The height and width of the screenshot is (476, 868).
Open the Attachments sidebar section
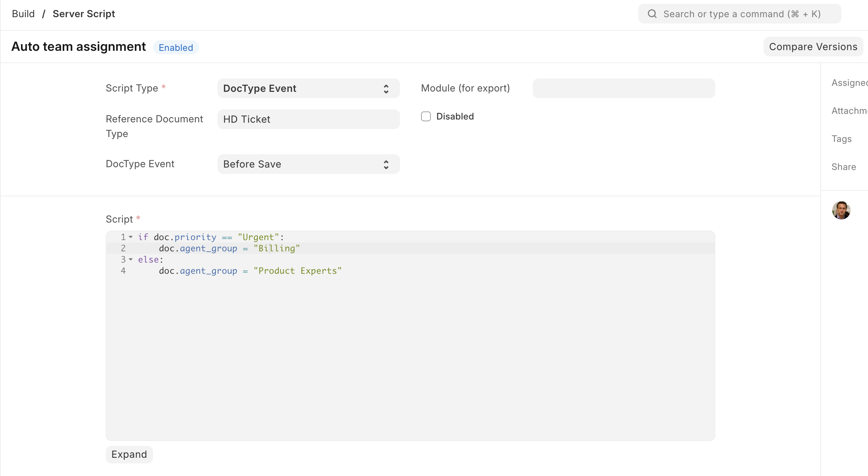(x=849, y=111)
